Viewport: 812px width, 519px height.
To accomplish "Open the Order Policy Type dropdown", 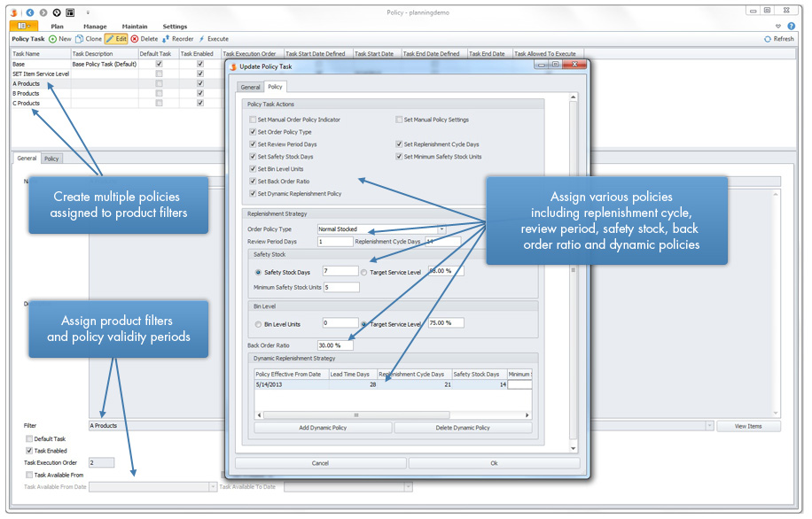I will pos(441,229).
